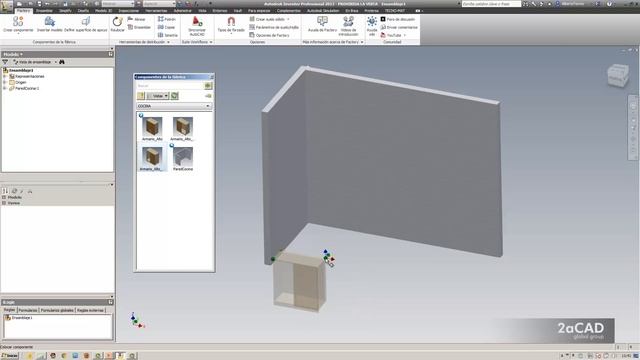The width and height of the screenshot is (640, 360).
Task: Click the refresh icon in components palette
Action: pos(175,96)
